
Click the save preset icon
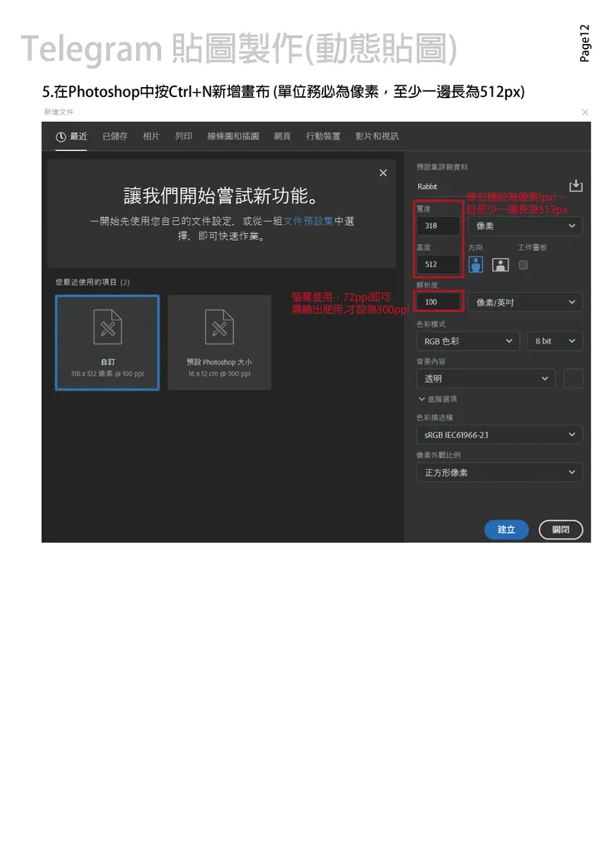(576, 185)
